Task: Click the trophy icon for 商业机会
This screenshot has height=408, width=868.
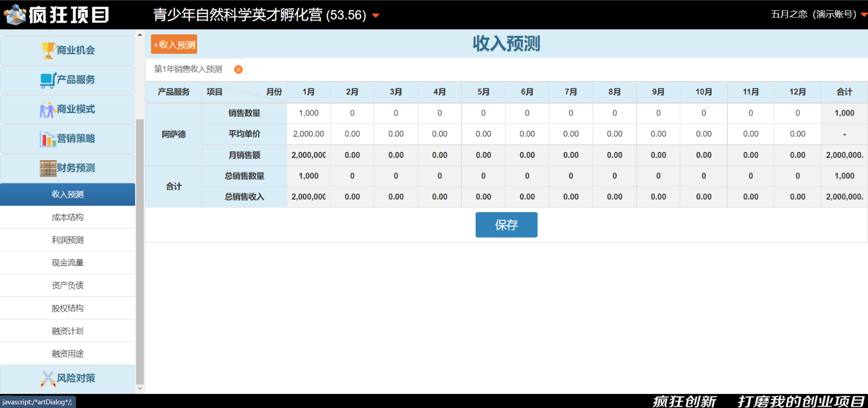Action: pos(48,50)
